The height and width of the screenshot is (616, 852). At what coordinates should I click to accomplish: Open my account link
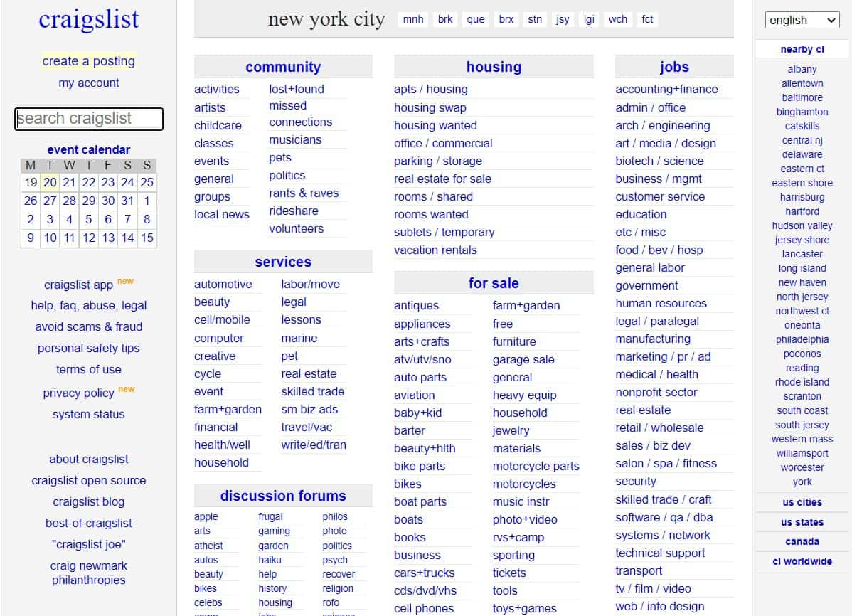tap(89, 83)
